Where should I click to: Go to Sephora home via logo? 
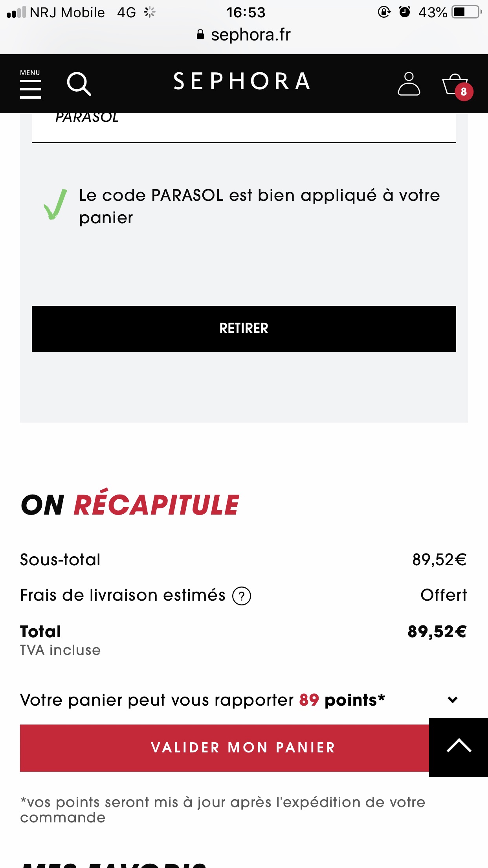(242, 81)
